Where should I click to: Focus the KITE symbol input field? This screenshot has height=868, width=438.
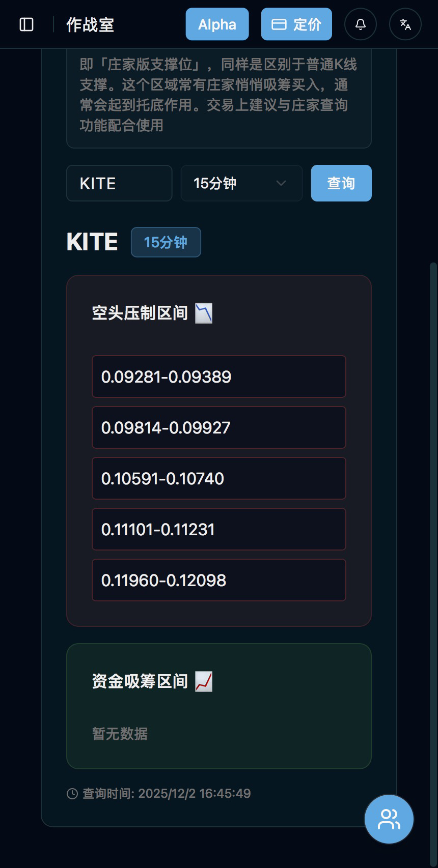pos(119,183)
